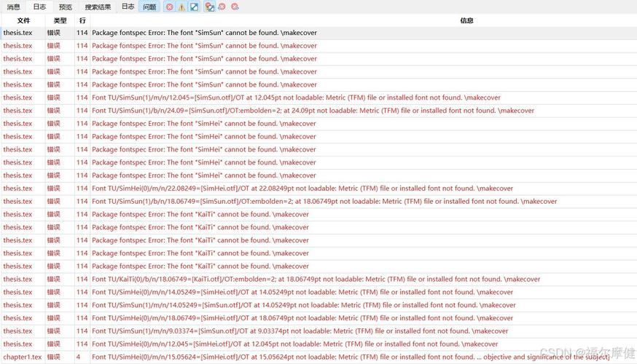Toggle the yellow warning filter icon
This screenshot has height=364, width=637.
[182, 7]
